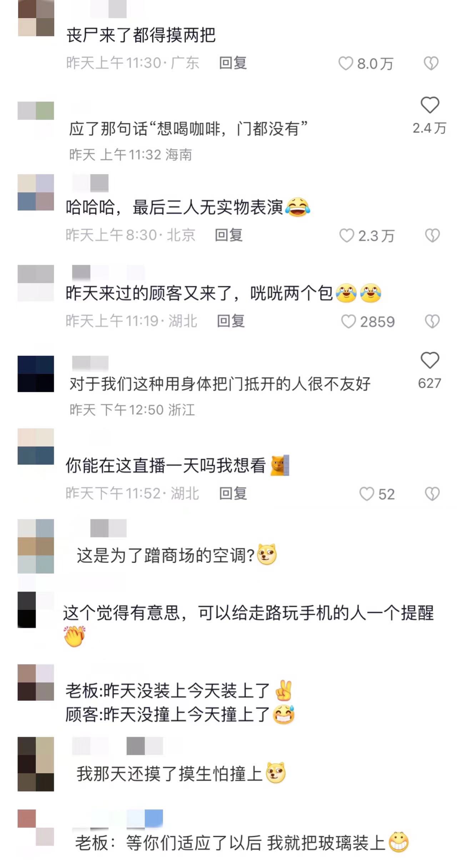457x868 pixels.
Task: Open avatar of 蹭商场的空调 commenter
Action: 36,546
